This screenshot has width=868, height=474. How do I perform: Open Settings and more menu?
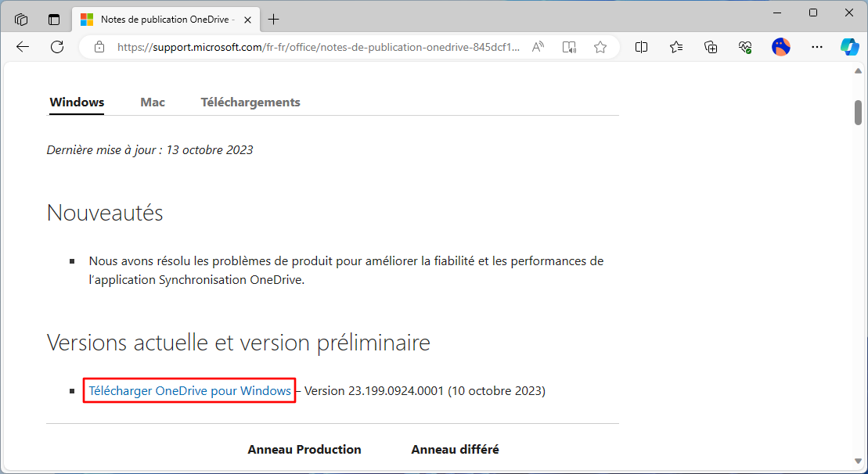pos(816,47)
